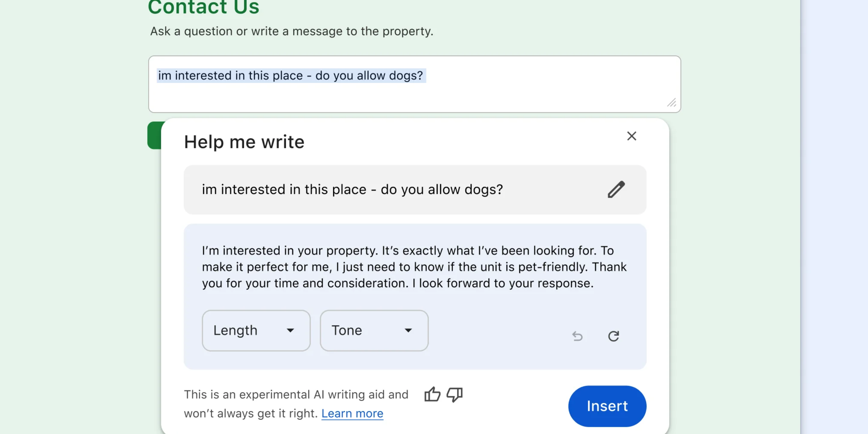Click the 'Ask a question' instruction text

(291, 31)
